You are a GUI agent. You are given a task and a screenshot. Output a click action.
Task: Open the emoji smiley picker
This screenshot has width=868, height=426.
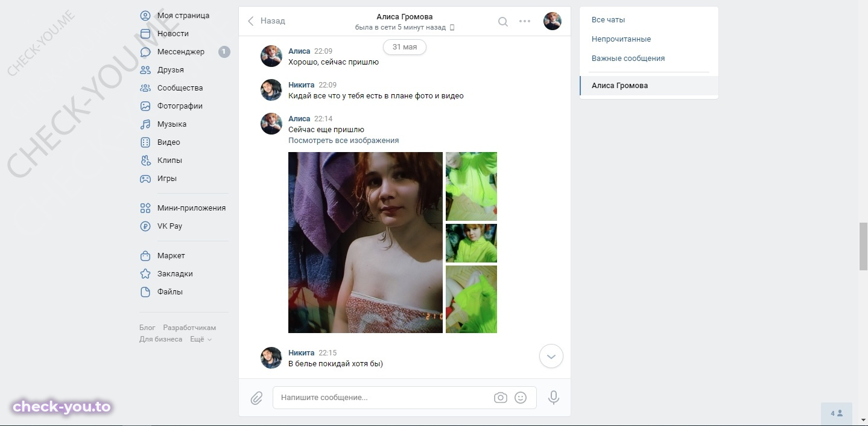click(x=521, y=398)
